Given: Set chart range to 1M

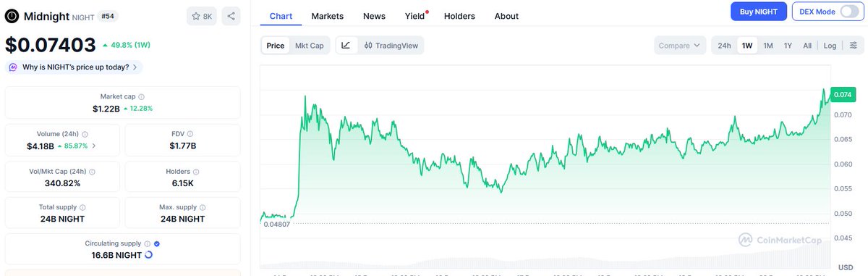Looking at the screenshot, I should (768, 45).
